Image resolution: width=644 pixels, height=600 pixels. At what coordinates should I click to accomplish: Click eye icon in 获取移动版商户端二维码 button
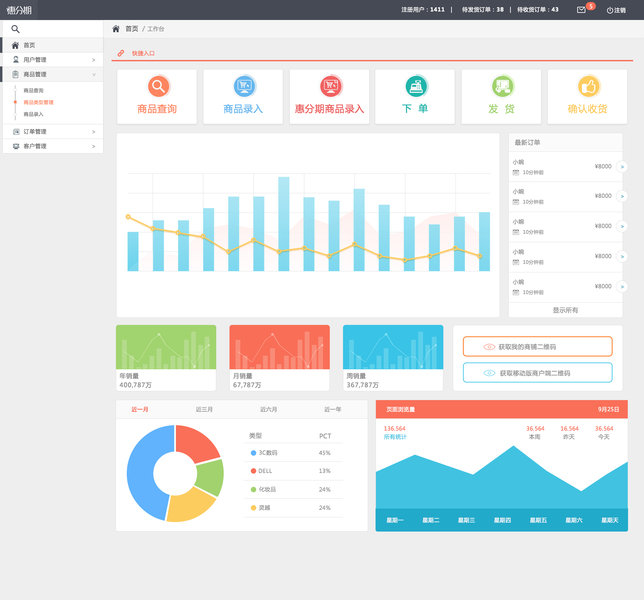click(x=489, y=373)
